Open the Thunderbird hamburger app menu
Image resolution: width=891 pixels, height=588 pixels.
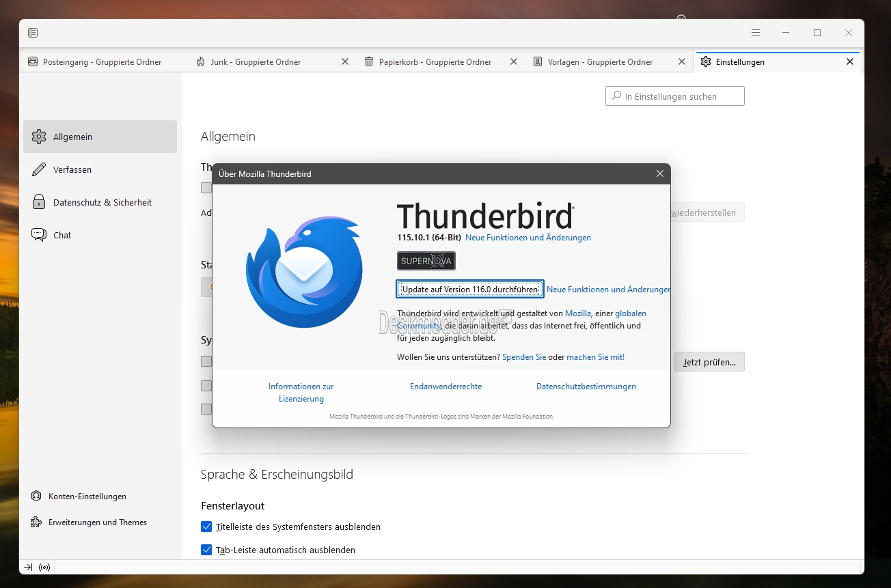(756, 33)
